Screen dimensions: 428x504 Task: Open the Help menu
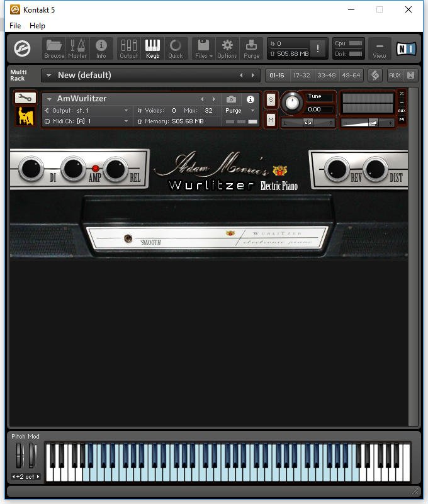click(x=37, y=26)
